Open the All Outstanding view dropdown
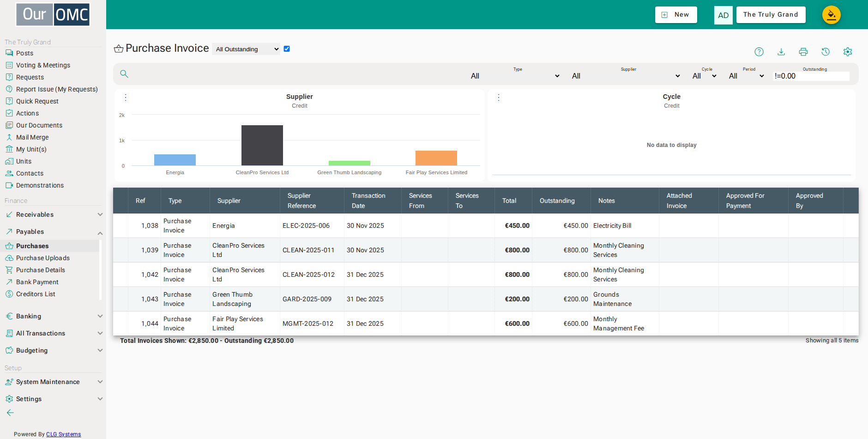 click(246, 49)
